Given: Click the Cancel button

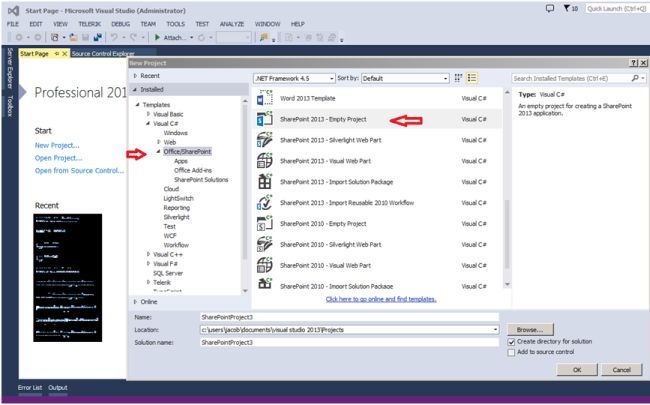Looking at the screenshot, I should (x=621, y=370).
